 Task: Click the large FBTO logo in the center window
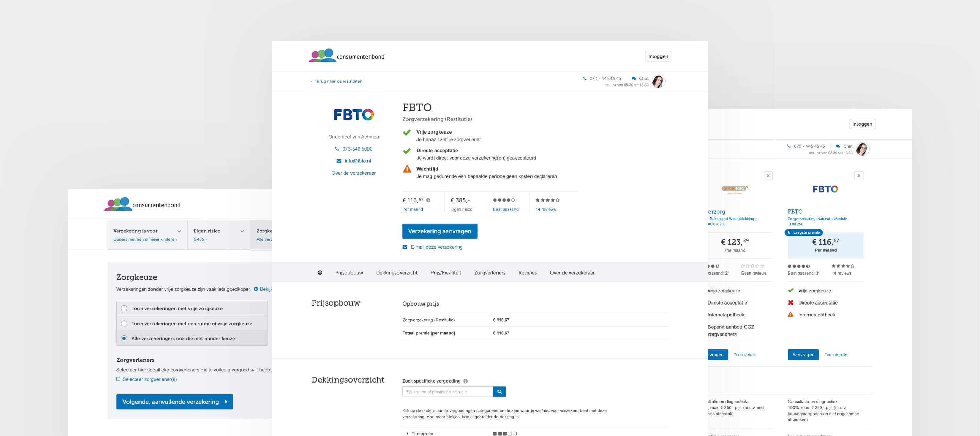click(354, 114)
